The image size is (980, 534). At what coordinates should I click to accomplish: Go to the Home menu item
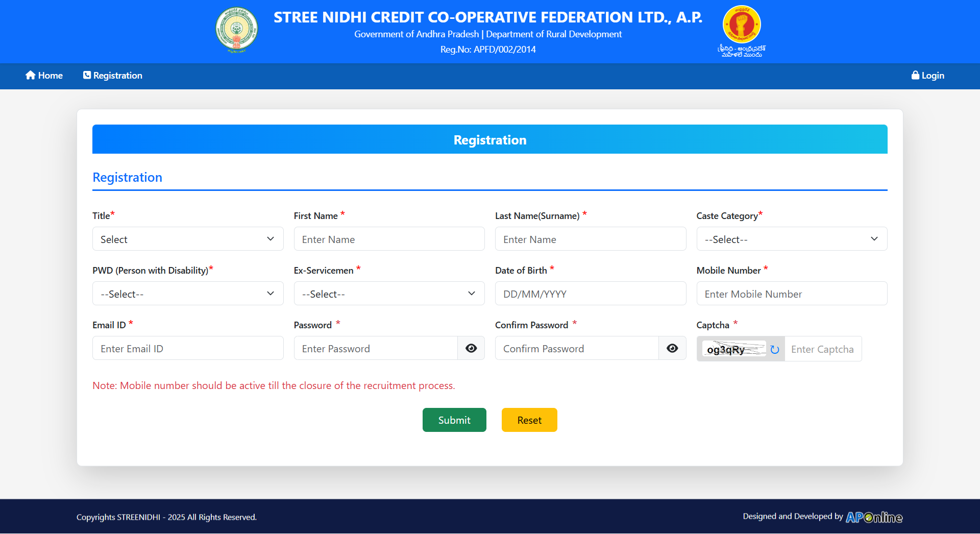pyautogui.click(x=44, y=76)
